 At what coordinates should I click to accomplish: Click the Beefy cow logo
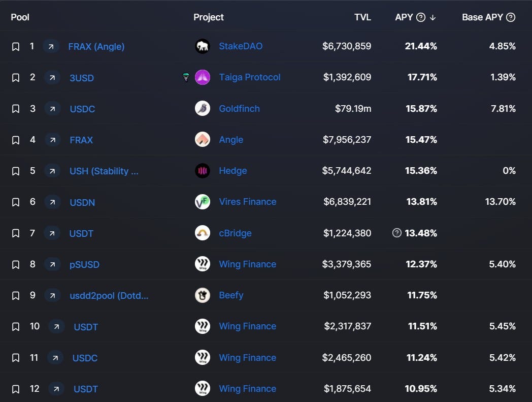click(x=203, y=295)
